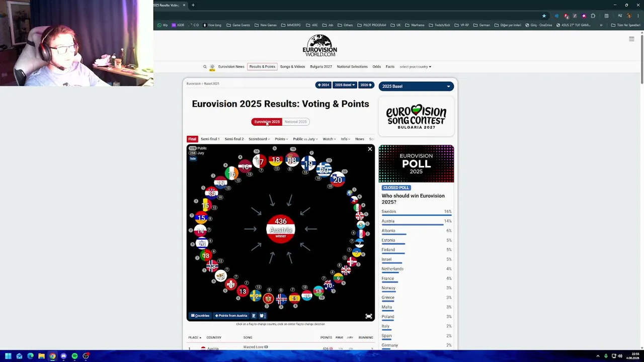Expand the wide 2025 Basel selector

(416, 86)
